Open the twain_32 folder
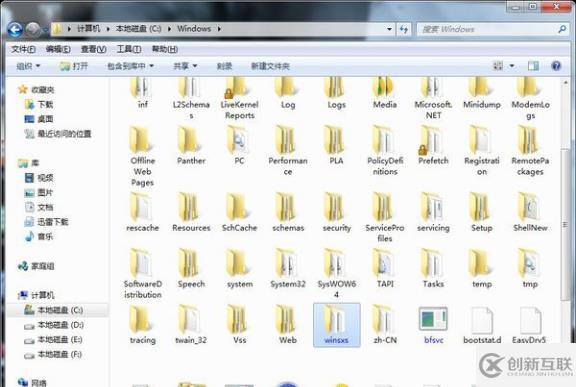 tap(191, 325)
